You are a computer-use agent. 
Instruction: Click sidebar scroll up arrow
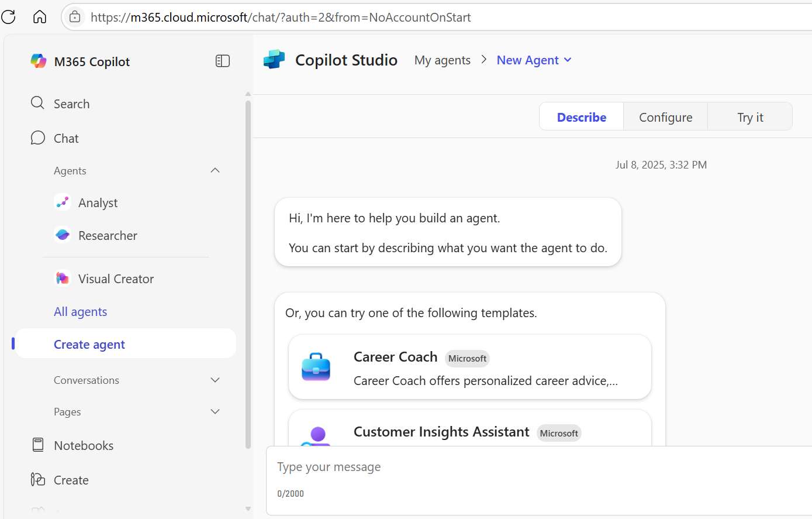(248, 94)
